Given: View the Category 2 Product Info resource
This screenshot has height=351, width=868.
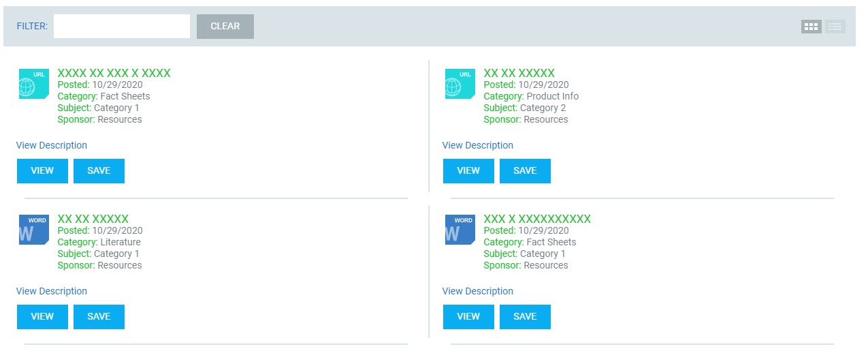Looking at the screenshot, I should click(468, 171).
